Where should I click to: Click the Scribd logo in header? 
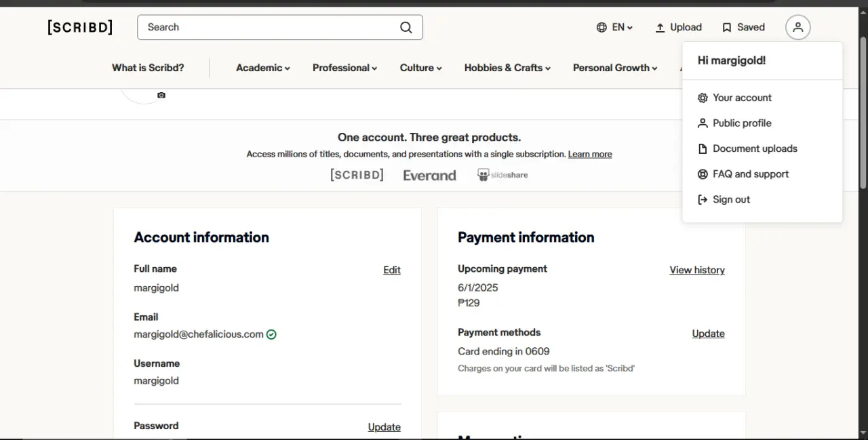coord(80,27)
